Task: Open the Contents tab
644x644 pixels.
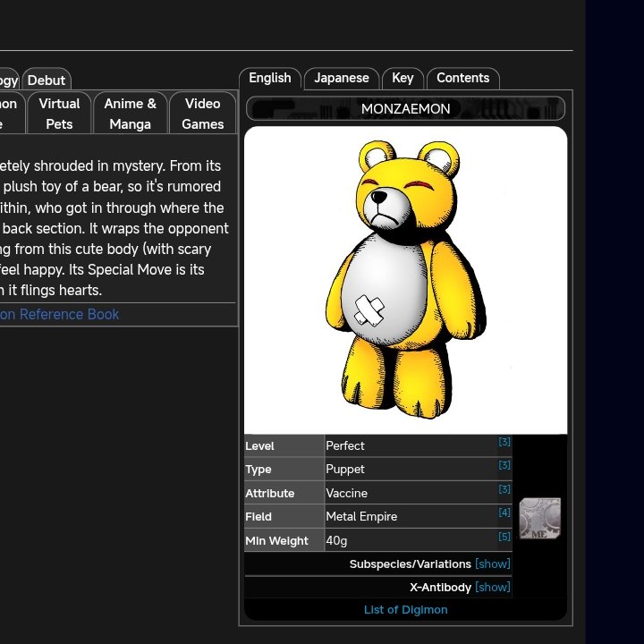Action: pyautogui.click(x=463, y=78)
